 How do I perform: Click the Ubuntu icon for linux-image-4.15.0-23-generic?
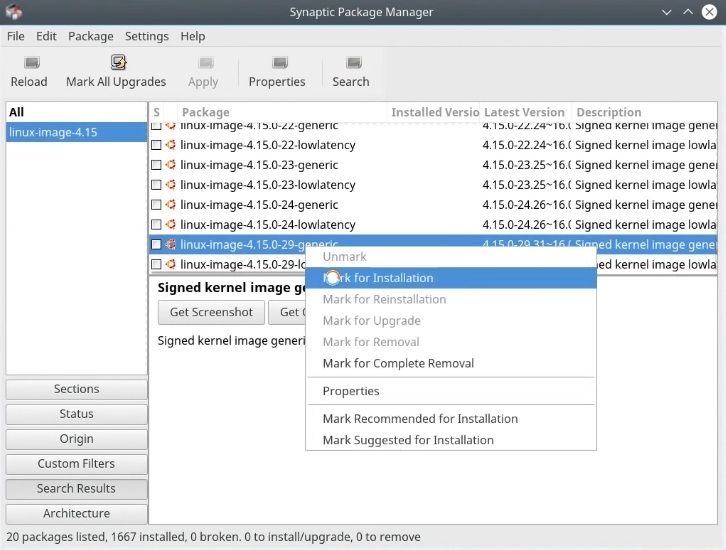coord(171,165)
